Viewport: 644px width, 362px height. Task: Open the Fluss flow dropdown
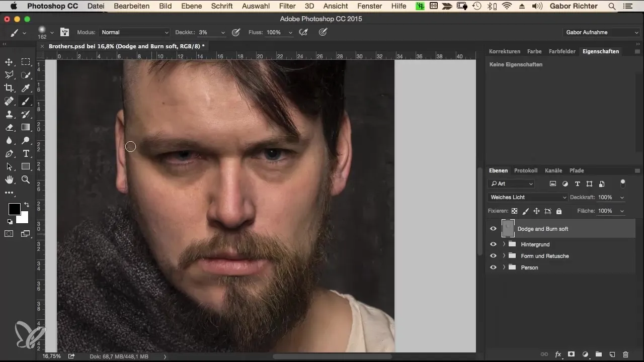(290, 32)
